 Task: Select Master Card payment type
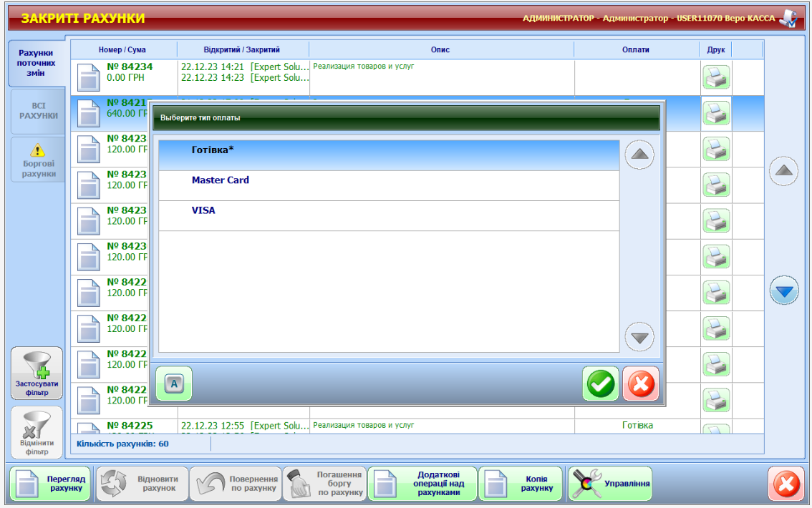(388, 185)
